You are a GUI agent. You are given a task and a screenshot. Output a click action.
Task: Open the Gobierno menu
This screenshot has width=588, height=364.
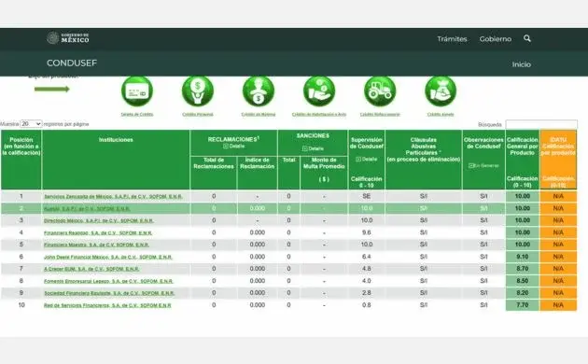coord(495,39)
